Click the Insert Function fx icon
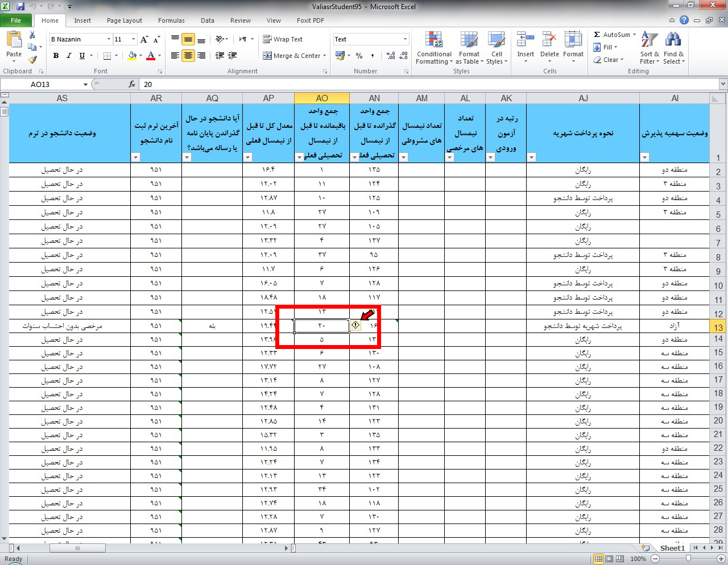Screen dimensions: 728x565 pos(132,84)
